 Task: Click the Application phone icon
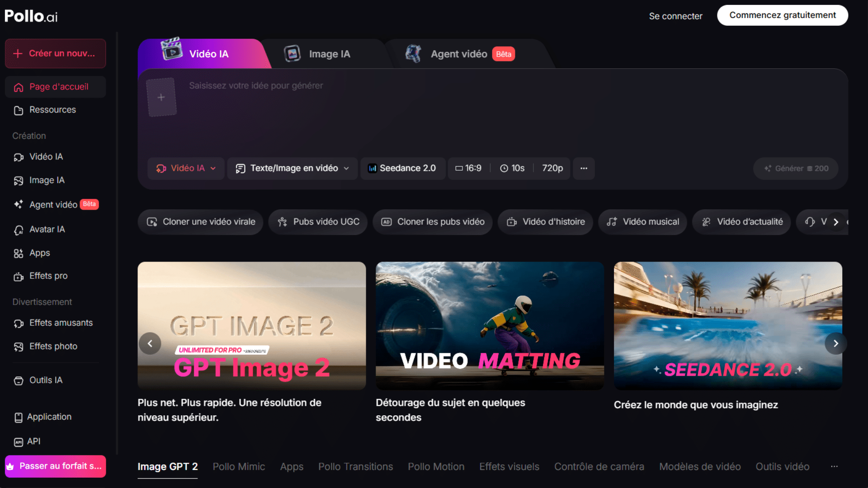pos(19,418)
